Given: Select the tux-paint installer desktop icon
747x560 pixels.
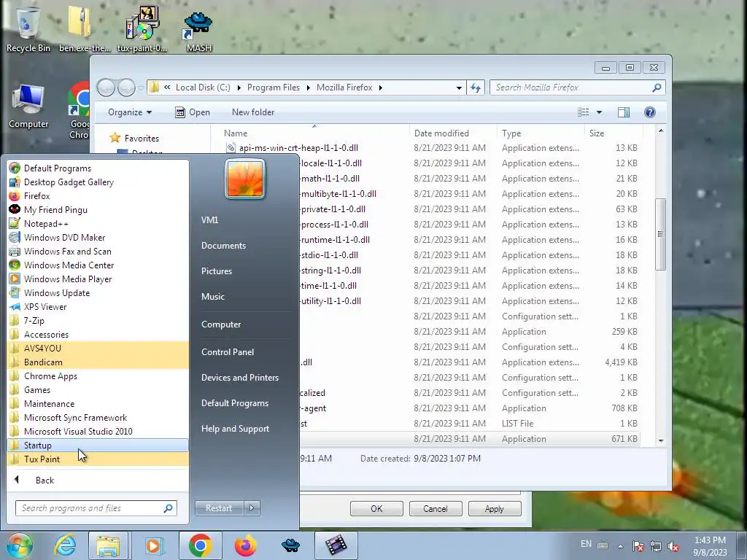Looking at the screenshot, I should tap(142, 29).
